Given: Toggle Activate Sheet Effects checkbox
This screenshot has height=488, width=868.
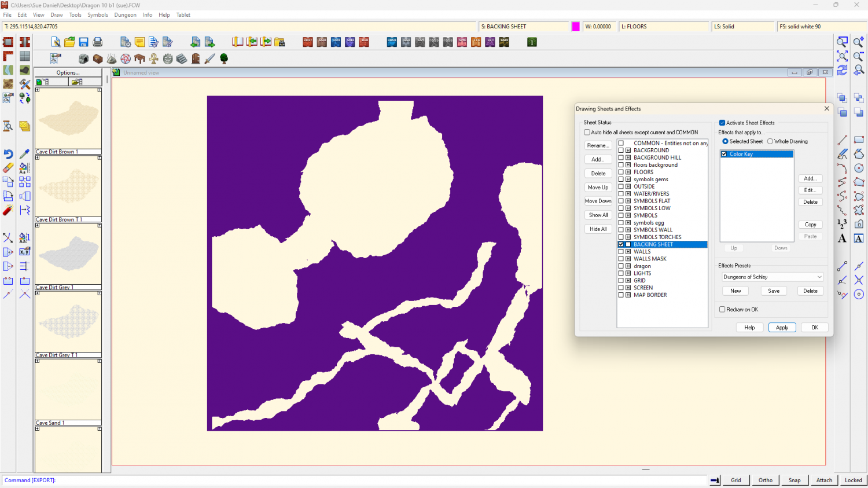Looking at the screenshot, I should click(x=722, y=123).
